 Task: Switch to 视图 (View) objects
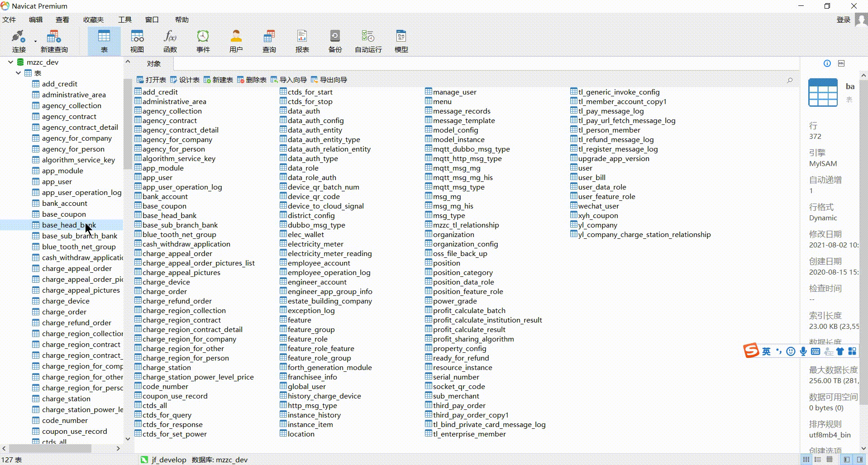(x=137, y=41)
